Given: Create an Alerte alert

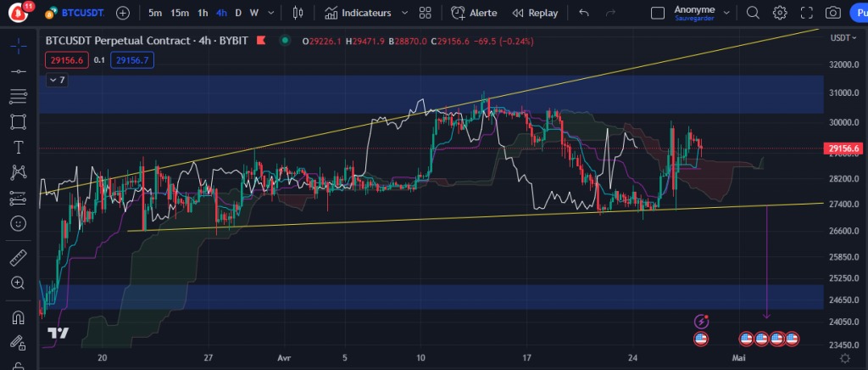Looking at the screenshot, I should 474,13.
